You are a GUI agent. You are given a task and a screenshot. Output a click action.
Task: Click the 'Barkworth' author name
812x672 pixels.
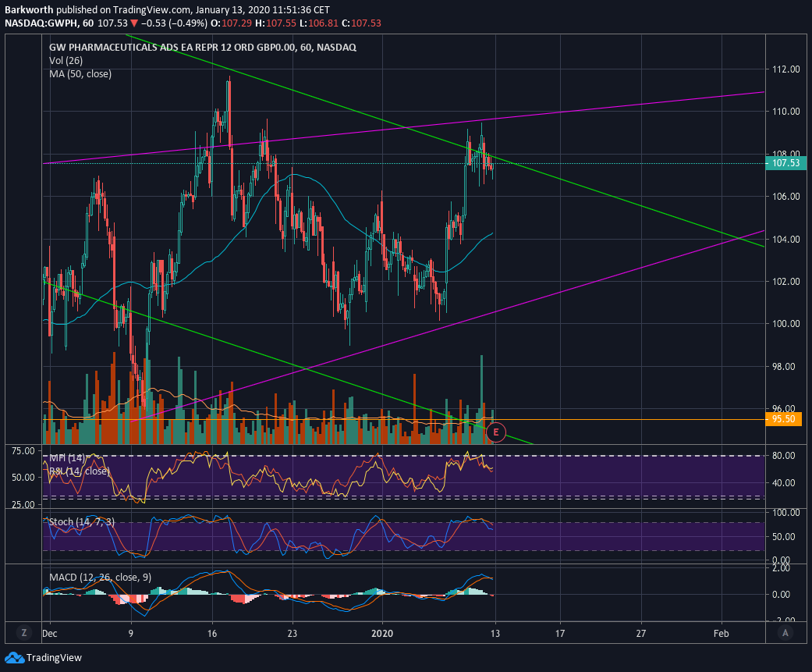click(x=29, y=10)
